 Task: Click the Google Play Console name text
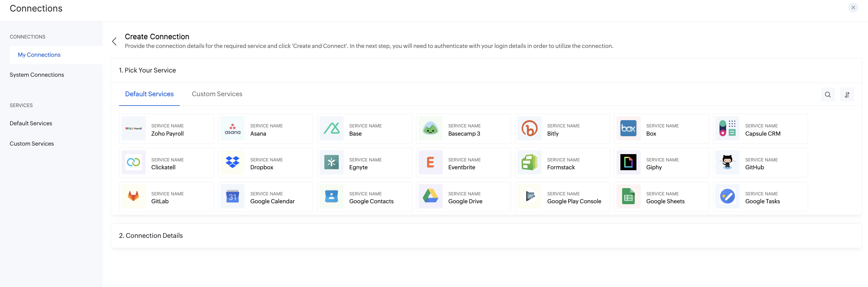pyautogui.click(x=574, y=201)
